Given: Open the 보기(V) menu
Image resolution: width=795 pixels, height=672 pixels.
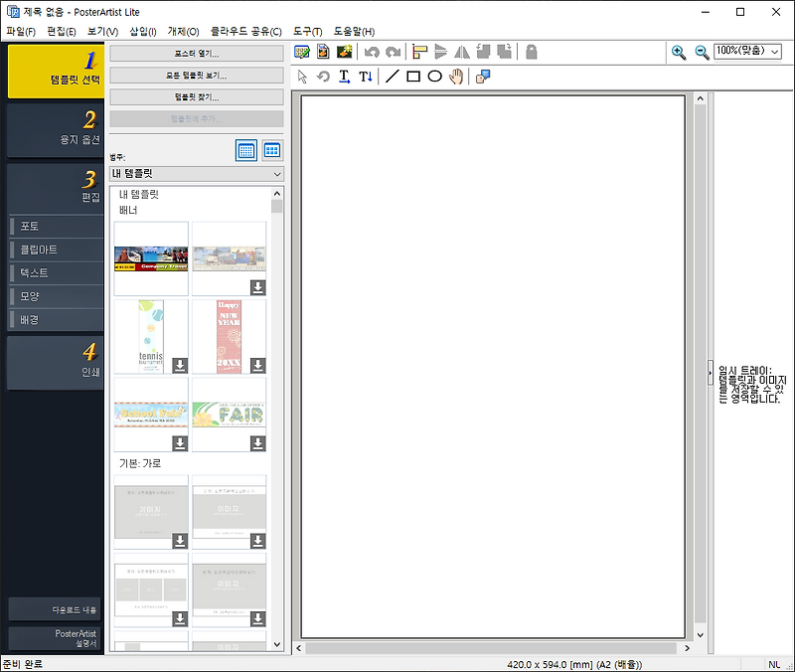Looking at the screenshot, I should (x=102, y=32).
